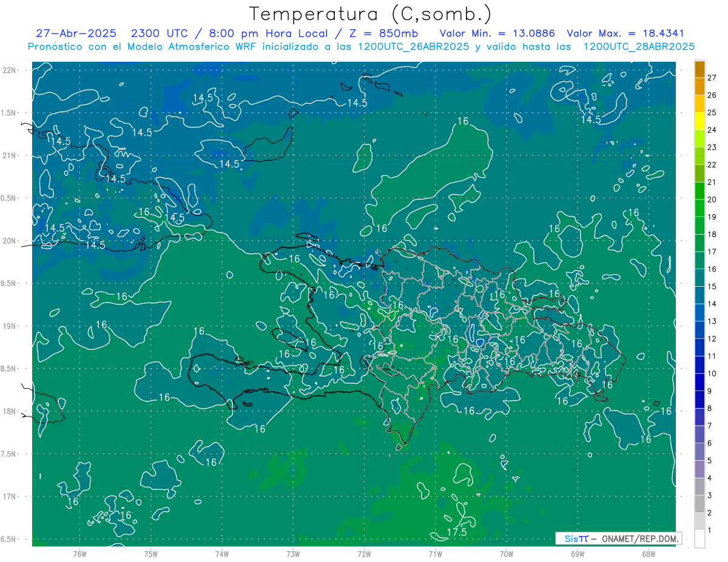The image size is (728, 562).
Task: Click the '21N' latitude axis label
Action: click(9, 155)
